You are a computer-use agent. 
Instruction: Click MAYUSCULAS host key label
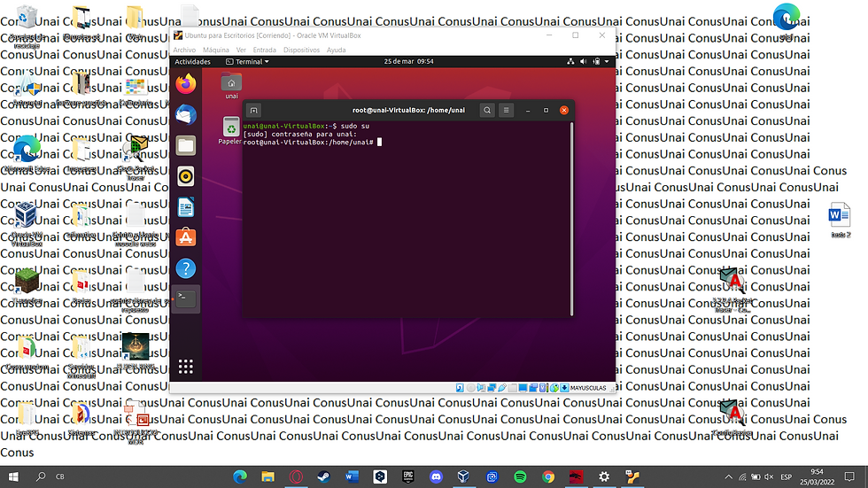point(588,388)
